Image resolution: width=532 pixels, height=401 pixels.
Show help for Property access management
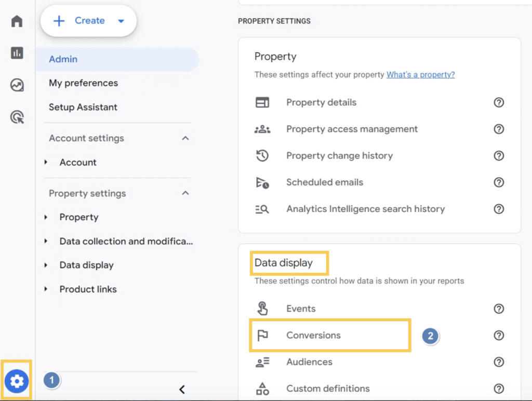pyautogui.click(x=499, y=129)
